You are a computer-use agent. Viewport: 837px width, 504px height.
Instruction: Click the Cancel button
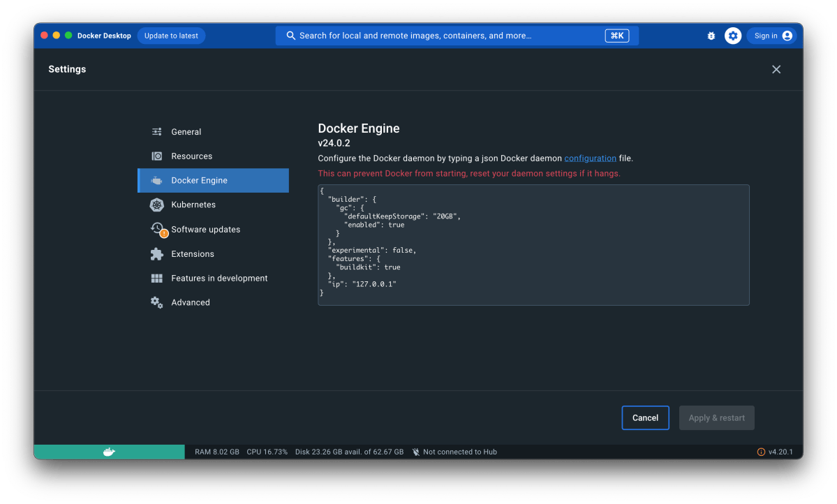click(645, 417)
